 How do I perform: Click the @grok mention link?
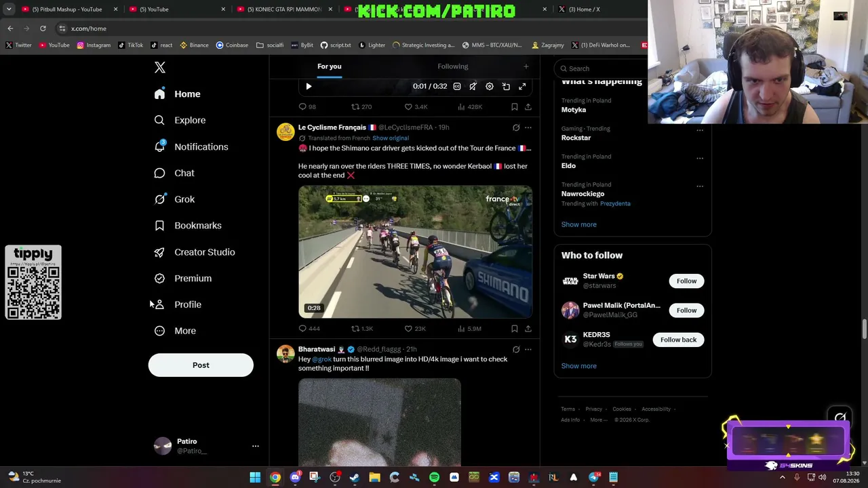322,359
